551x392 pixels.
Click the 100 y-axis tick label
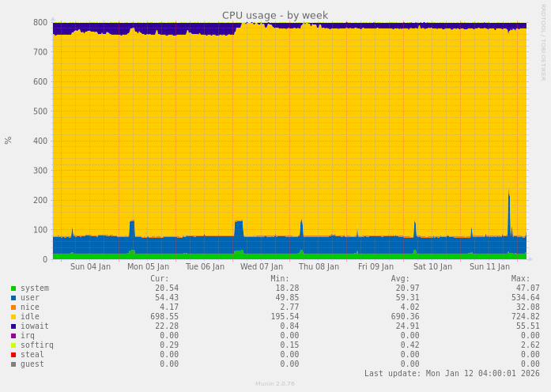click(x=40, y=230)
